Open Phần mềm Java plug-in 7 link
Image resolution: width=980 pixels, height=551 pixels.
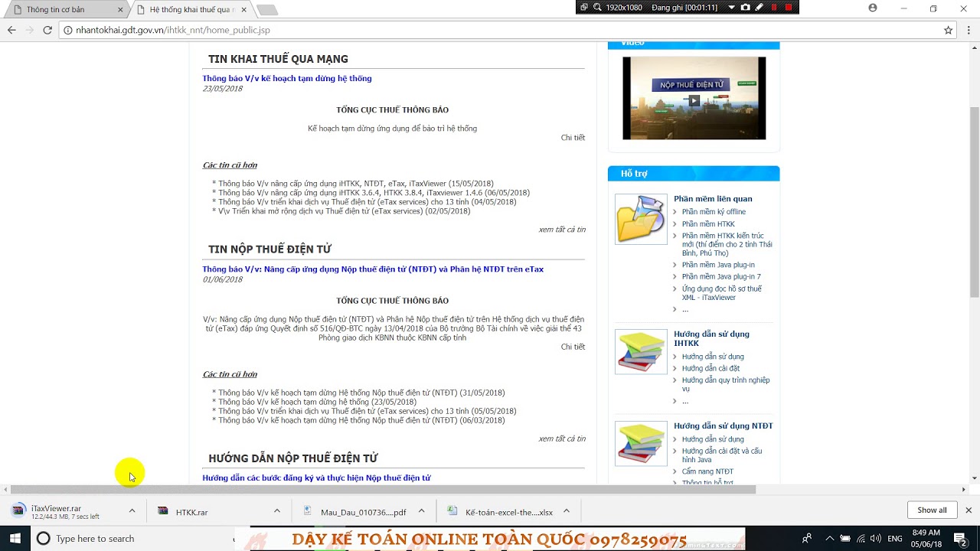721,277
